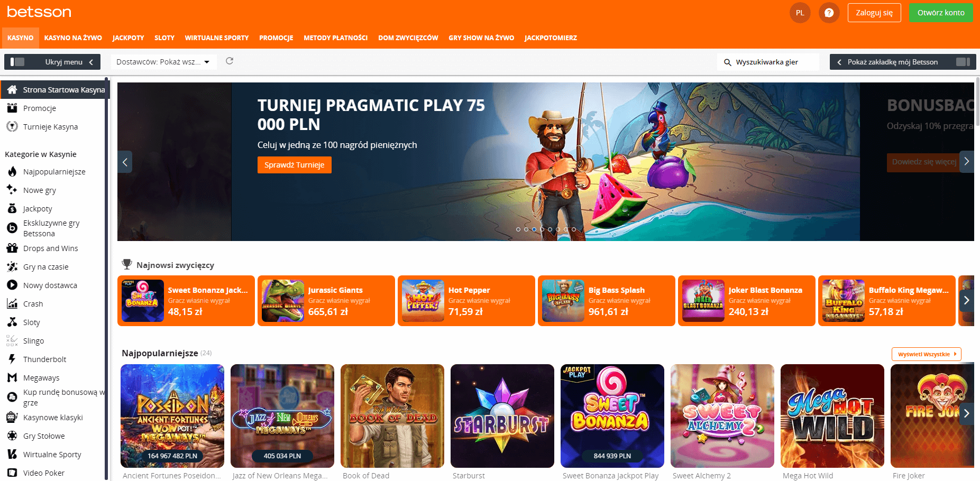Open the JACKPOTY top menu tab
This screenshot has width=980, height=481.
[128, 38]
